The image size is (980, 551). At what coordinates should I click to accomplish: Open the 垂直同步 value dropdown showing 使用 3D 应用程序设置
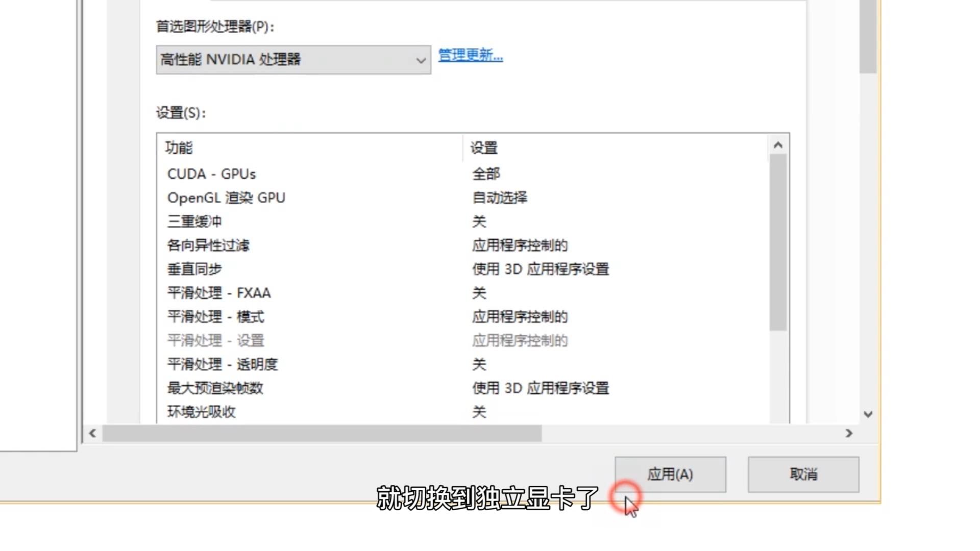point(540,269)
